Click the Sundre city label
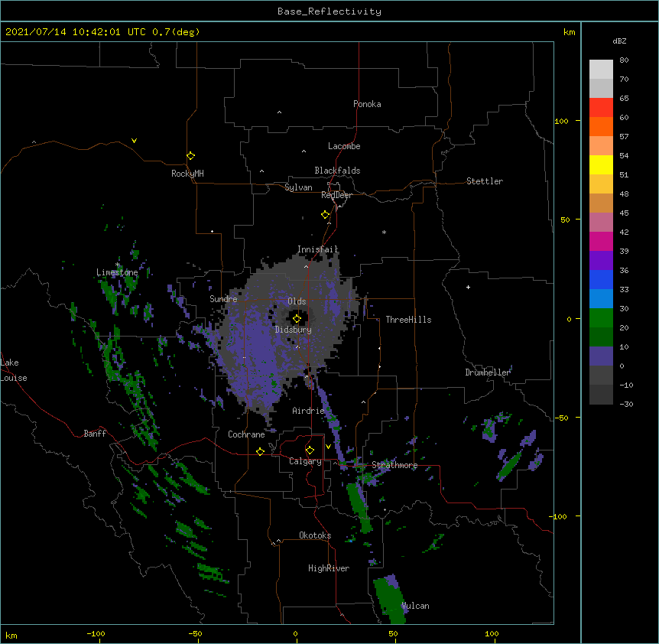The image size is (659, 644). click(x=223, y=299)
